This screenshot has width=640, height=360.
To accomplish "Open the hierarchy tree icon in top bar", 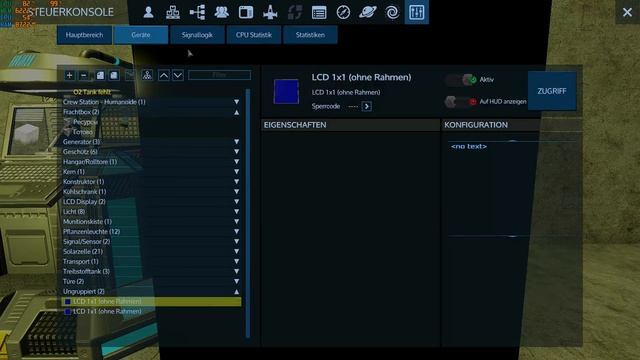I will coord(198,12).
